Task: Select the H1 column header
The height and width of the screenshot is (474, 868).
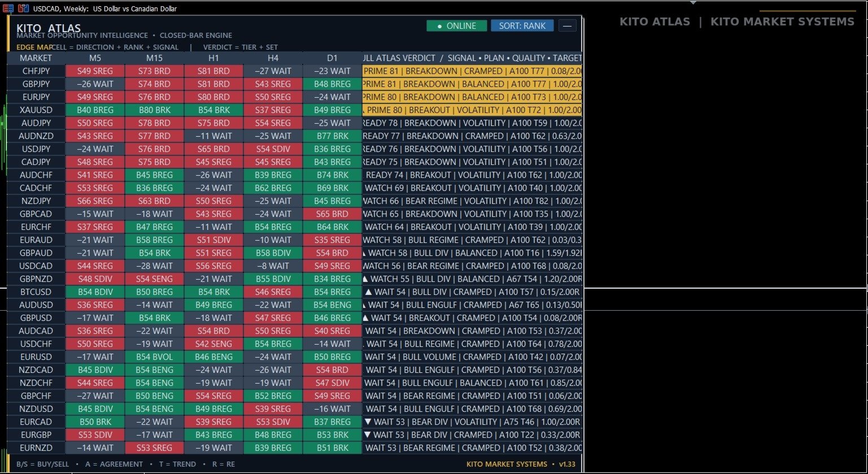Action: (213, 58)
